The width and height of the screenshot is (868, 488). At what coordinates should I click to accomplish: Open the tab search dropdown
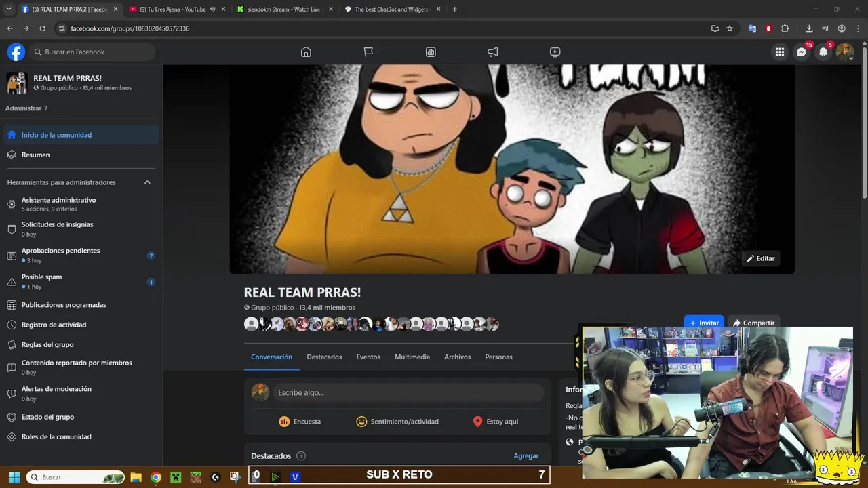[x=9, y=9]
